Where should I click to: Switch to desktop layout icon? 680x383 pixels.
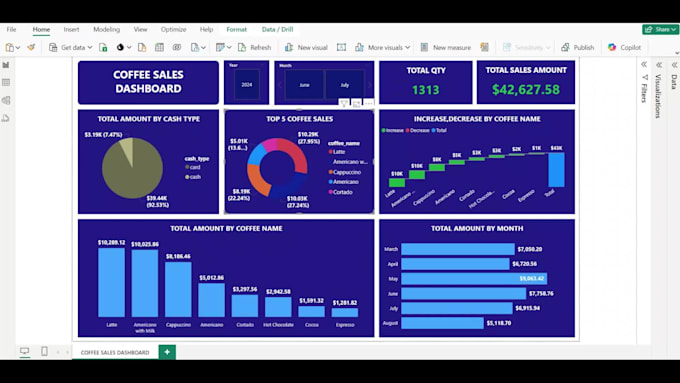click(x=25, y=351)
